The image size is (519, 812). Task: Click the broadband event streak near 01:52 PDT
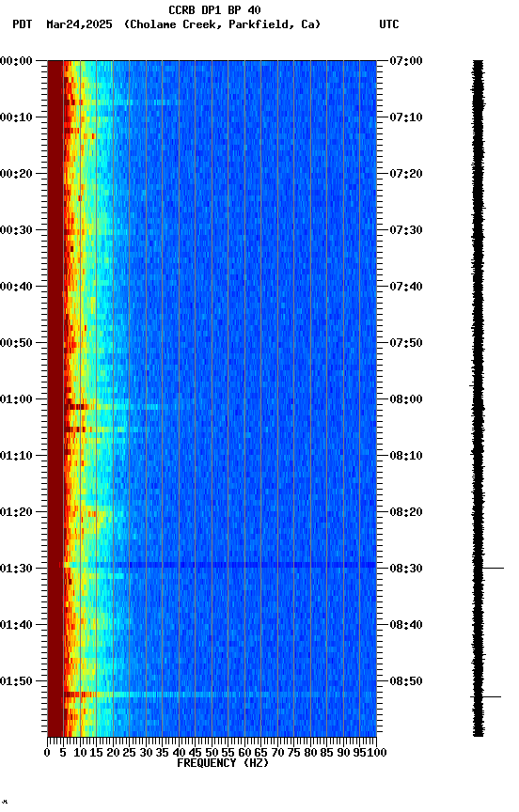click(220, 695)
